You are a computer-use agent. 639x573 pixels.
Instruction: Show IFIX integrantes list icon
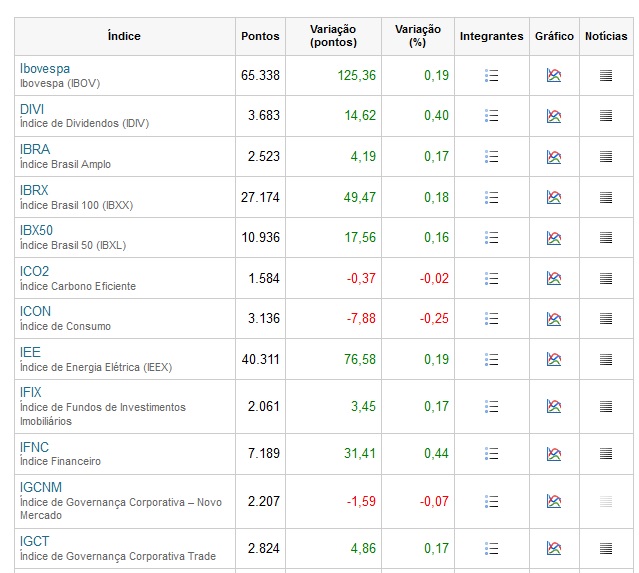pyautogui.click(x=491, y=407)
